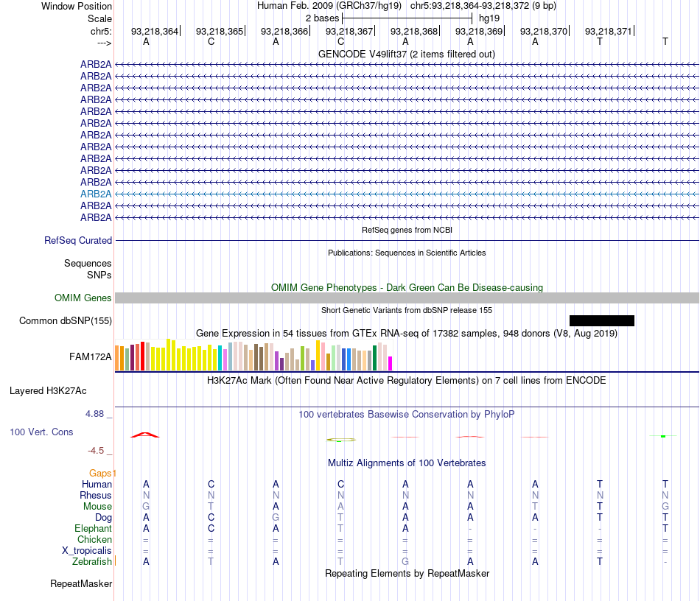Select the Chicken alignment row label
This screenshot has height=601, width=700.
click(94, 539)
